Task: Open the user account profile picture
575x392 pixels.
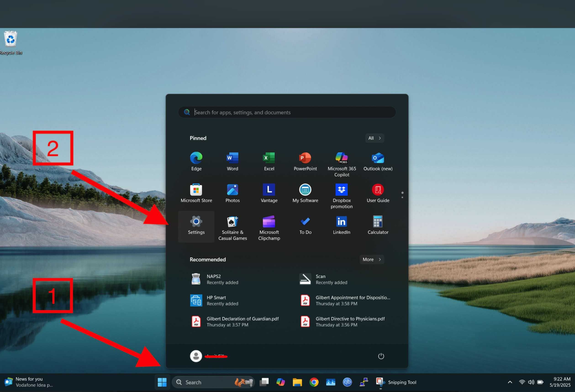Action: (196, 356)
